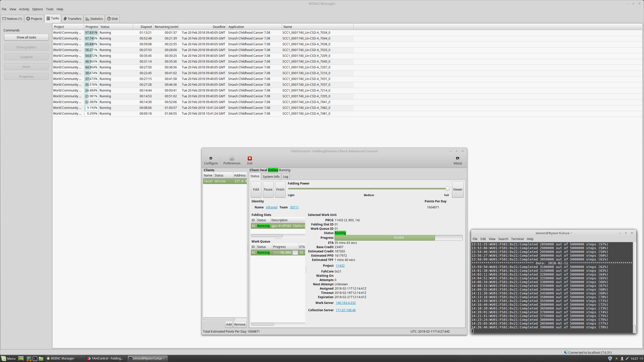Open the Configure tool in FAHControl

pyautogui.click(x=211, y=161)
